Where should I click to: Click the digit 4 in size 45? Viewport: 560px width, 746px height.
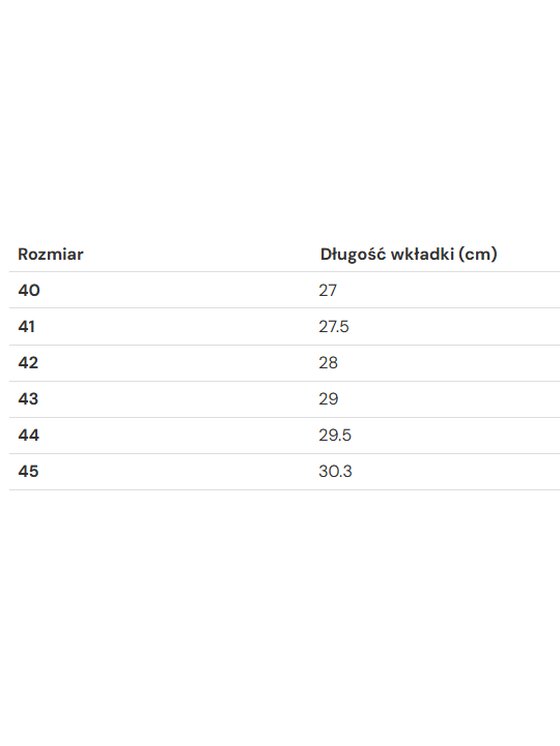pos(23,471)
